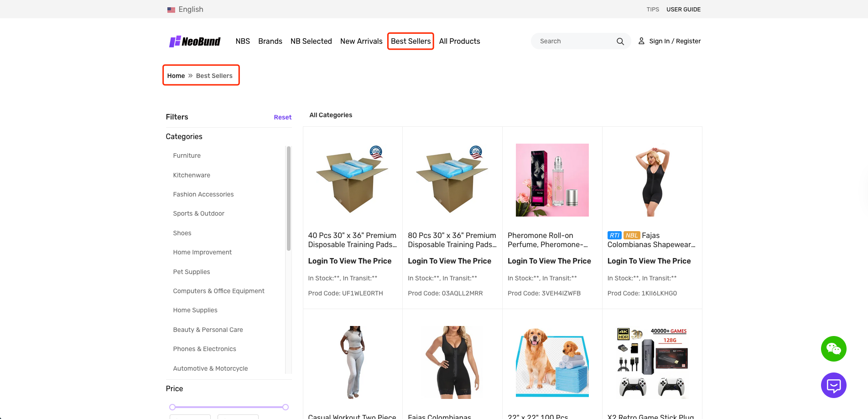Open All Products page

(x=459, y=41)
